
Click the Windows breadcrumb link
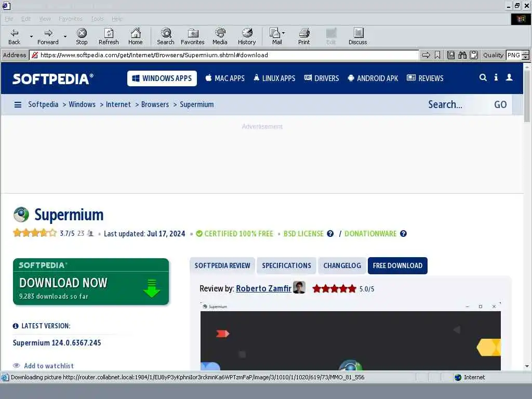82,104
